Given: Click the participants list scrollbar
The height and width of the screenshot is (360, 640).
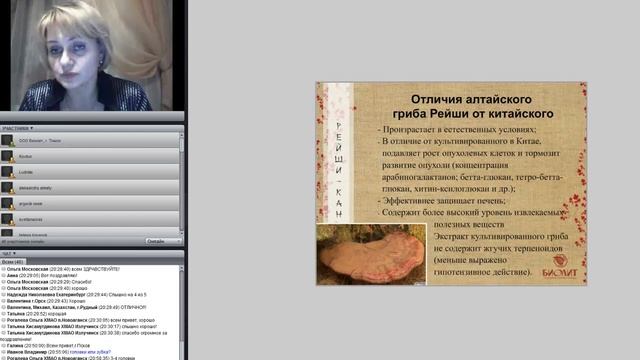Looking at the screenshot, I should click(x=182, y=184).
